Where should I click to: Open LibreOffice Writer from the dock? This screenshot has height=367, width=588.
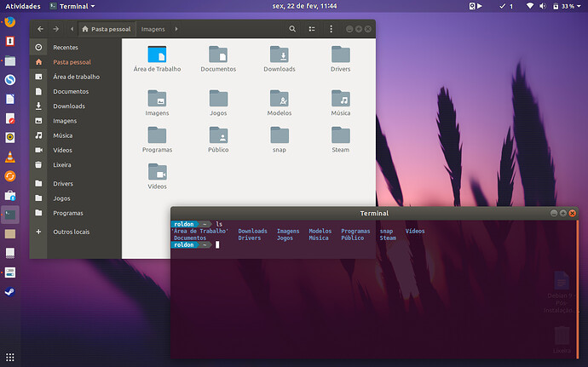[10, 99]
